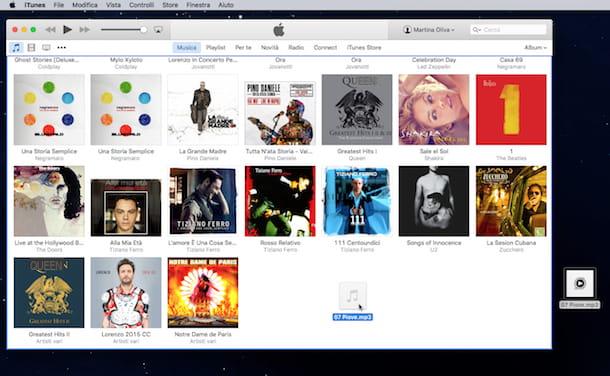This screenshot has width=610, height=376.
Task: Click The Doors artist name
Action: click(49, 250)
